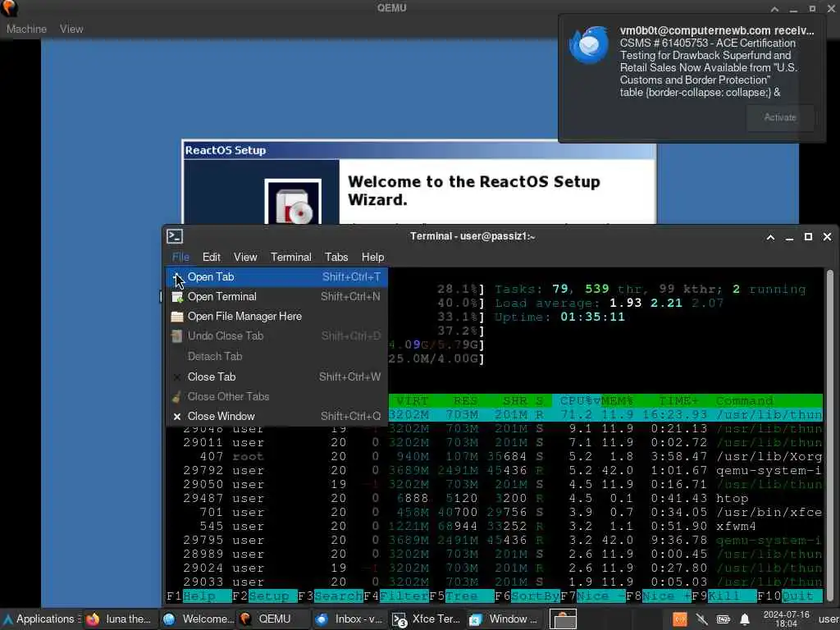Click the Open Tab menu entry
This screenshot has width=840, height=630.
[x=276, y=277]
